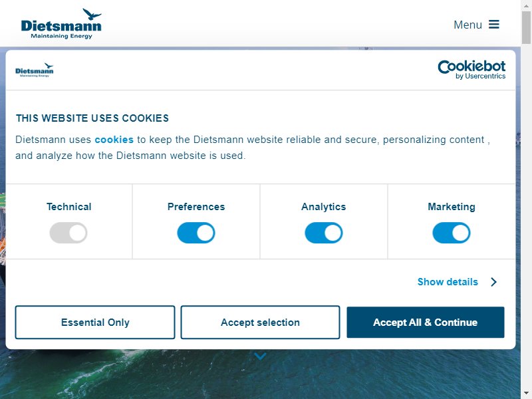
Task: Click the scrollbar up arrow
Action: tap(526, 5)
